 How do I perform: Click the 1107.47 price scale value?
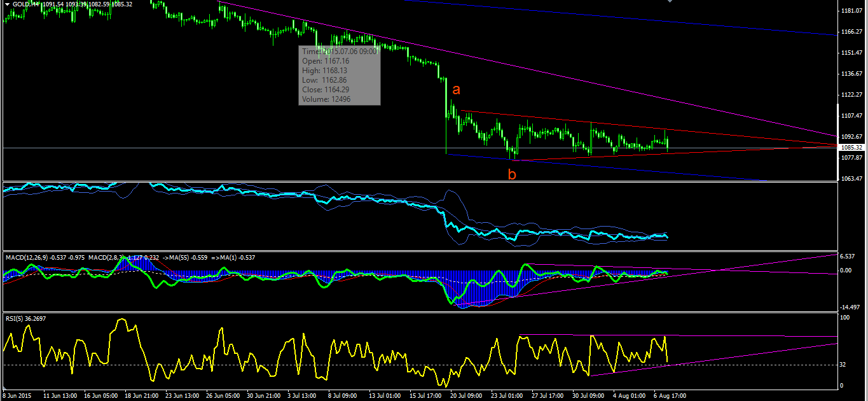[851, 116]
